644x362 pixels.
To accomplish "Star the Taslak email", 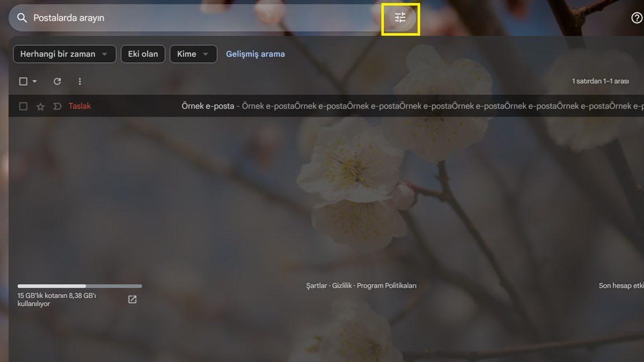I will (x=40, y=107).
